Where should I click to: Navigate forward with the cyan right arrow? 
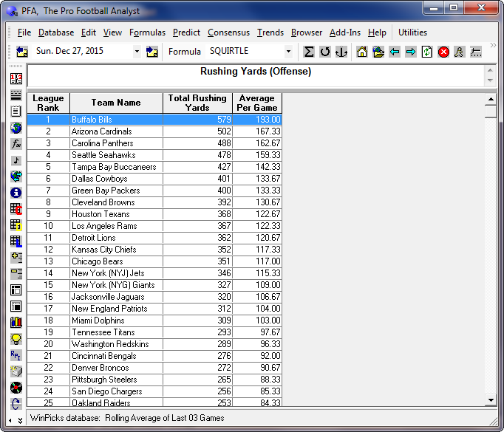[x=410, y=52]
